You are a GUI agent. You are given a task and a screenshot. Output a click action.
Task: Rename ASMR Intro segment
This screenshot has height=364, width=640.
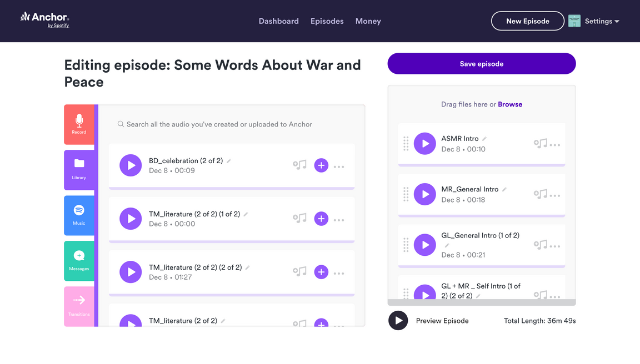click(484, 139)
